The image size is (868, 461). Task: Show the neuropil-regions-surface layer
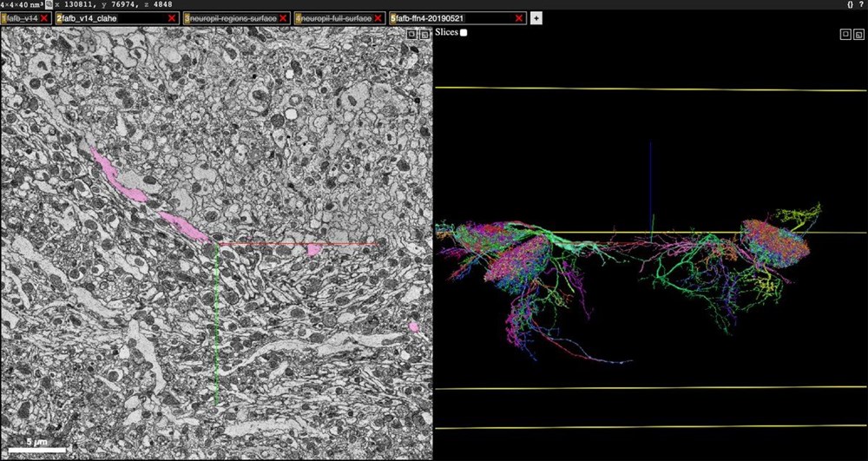pyautogui.click(x=232, y=18)
